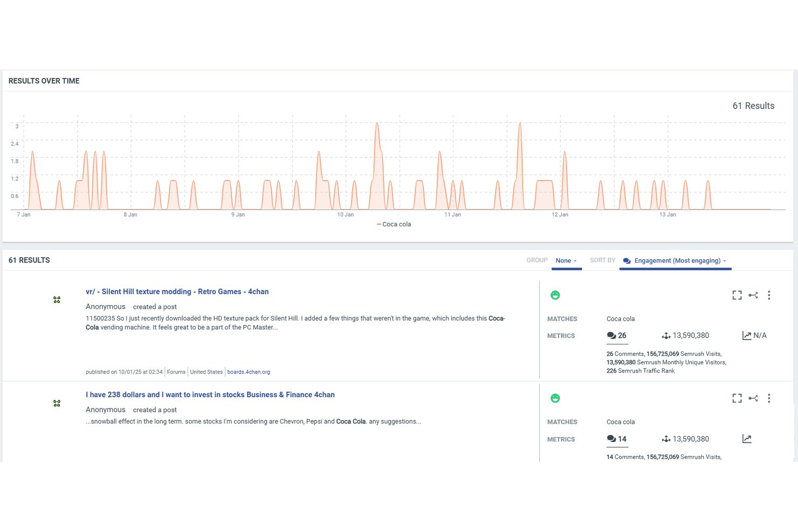Expand the Silent Hill result to full view
Image resolution: width=798 pixels, height=532 pixels.
[737, 295]
